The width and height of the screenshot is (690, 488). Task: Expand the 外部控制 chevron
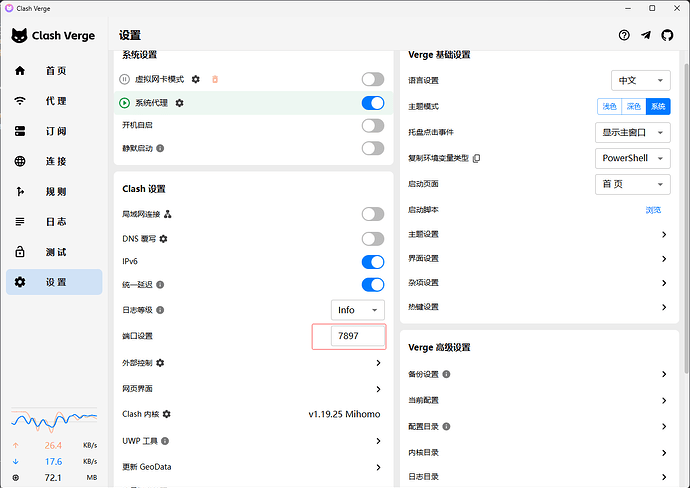click(x=378, y=363)
